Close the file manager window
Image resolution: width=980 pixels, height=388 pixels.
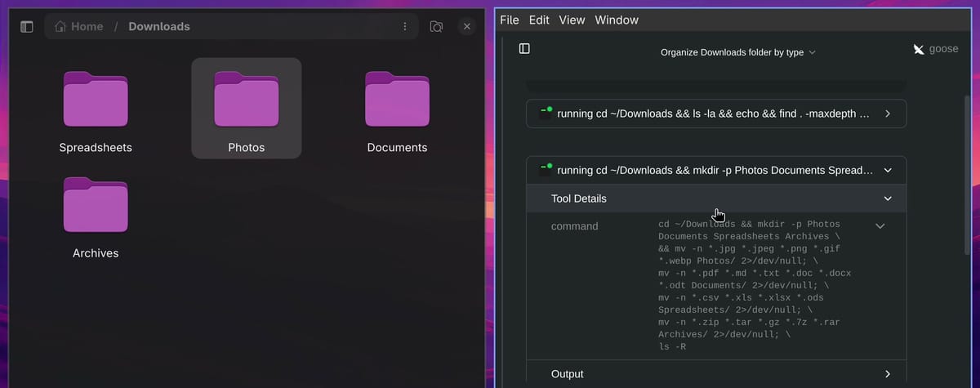(x=467, y=26)
